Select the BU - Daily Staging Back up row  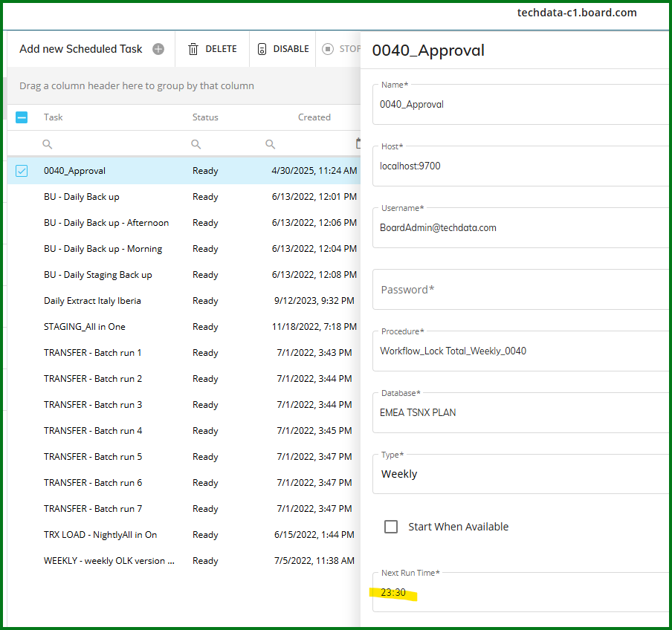(x=184, y=275)
